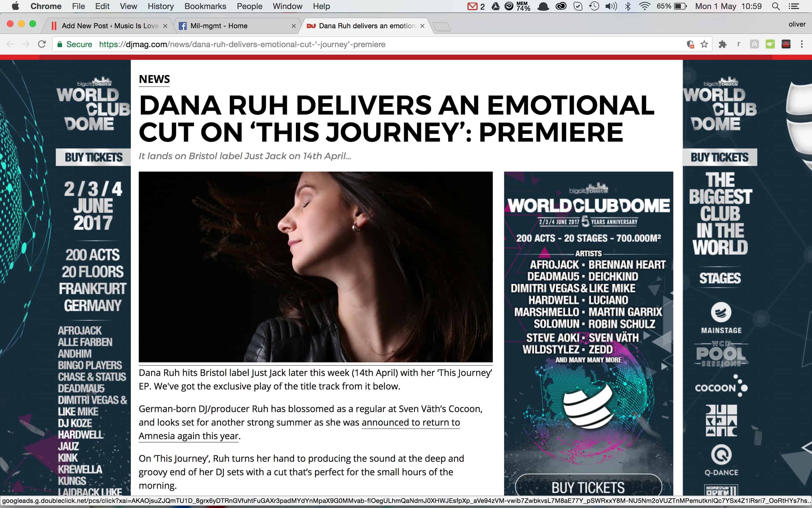The height and width of the screenshot is (508, 812).
Task: Open the Chrome menu in menu bar
Action: pos(46,6)
